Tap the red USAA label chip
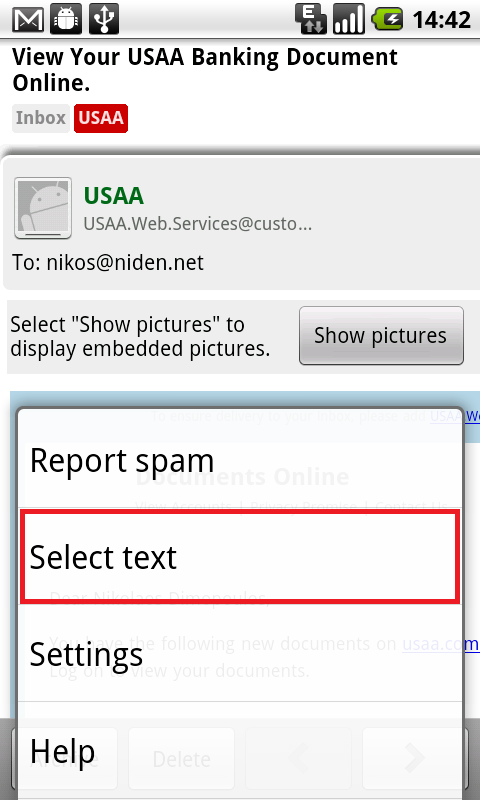480x800 pixels. [101, 118]
